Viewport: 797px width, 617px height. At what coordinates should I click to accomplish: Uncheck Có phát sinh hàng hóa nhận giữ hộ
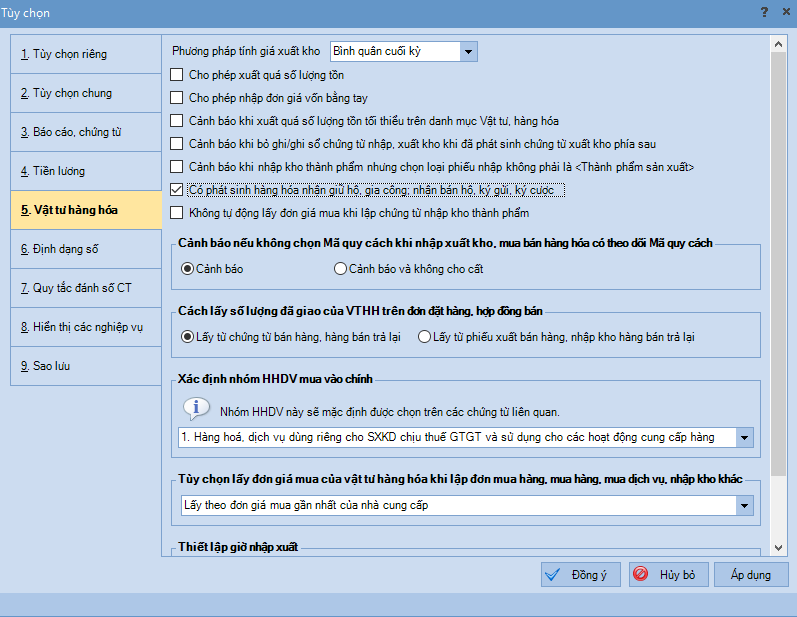tap(176, 190)
